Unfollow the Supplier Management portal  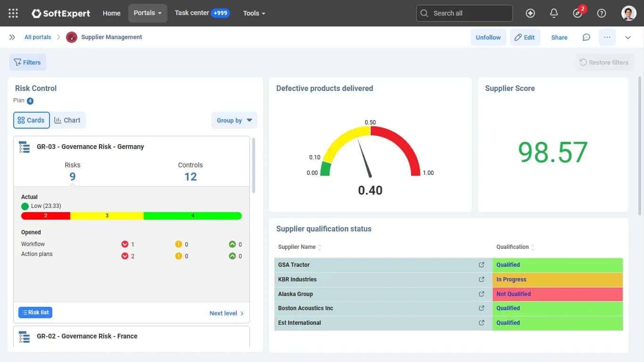[488, 37]
